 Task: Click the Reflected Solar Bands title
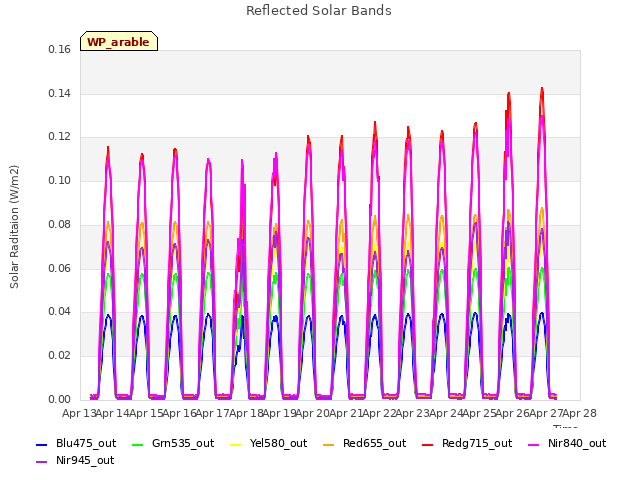tap(319, 11)
